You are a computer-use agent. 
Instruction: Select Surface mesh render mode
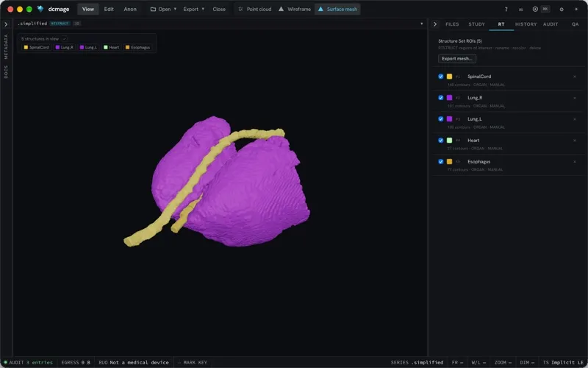338,9
